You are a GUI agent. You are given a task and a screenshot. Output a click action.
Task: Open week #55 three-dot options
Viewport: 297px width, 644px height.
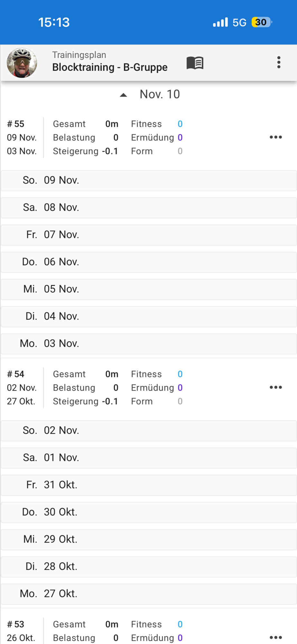[276, 137]
